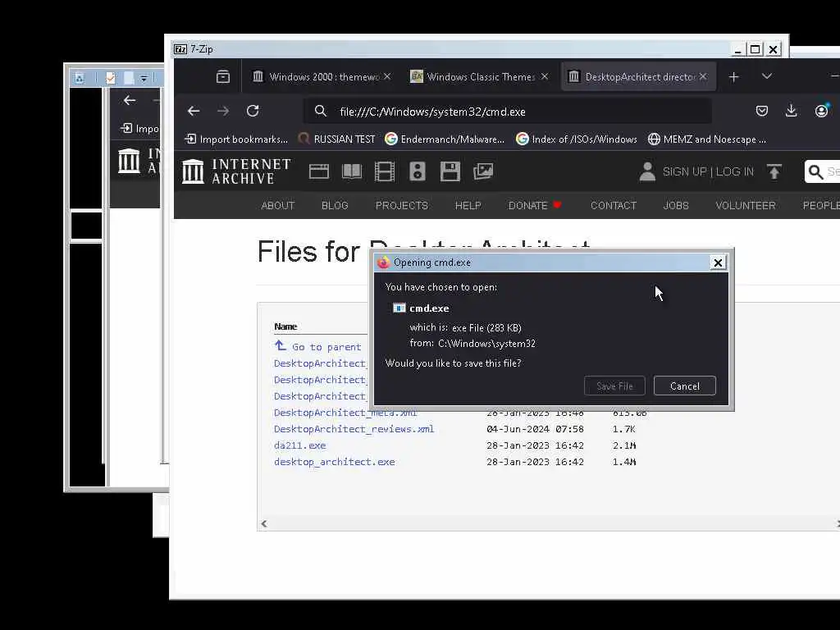The height and width of the screenshot is (630, 840).
Task: Open the VOLUNTEER menu item
Action: tap(746, 206)
